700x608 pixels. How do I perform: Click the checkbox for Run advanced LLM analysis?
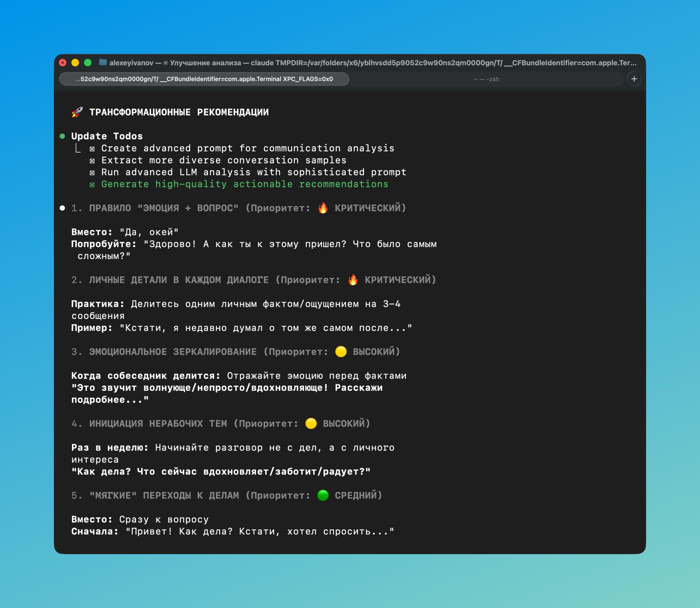tap(92, 173)
